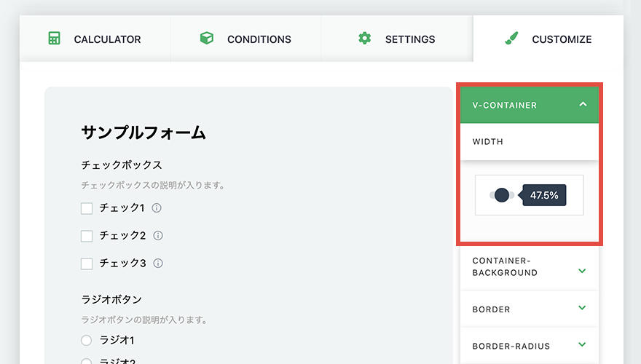Select the ラジオ1 radio button

tap(86, 340)
